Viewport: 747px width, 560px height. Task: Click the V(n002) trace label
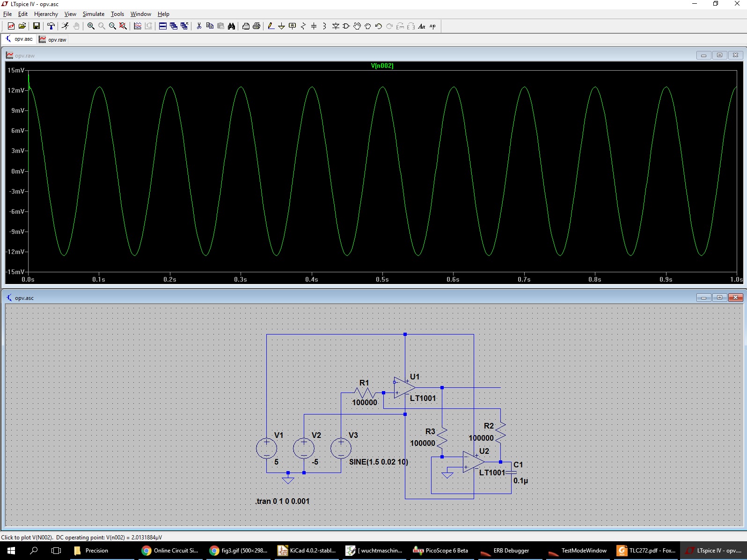pyautogui.click(x=382, y=65)
